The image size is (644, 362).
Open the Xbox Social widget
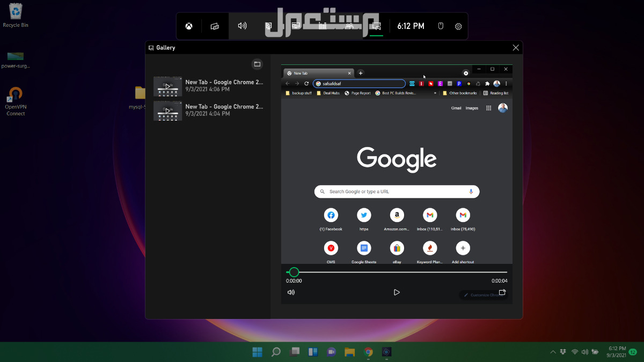[x=349, y=26]
